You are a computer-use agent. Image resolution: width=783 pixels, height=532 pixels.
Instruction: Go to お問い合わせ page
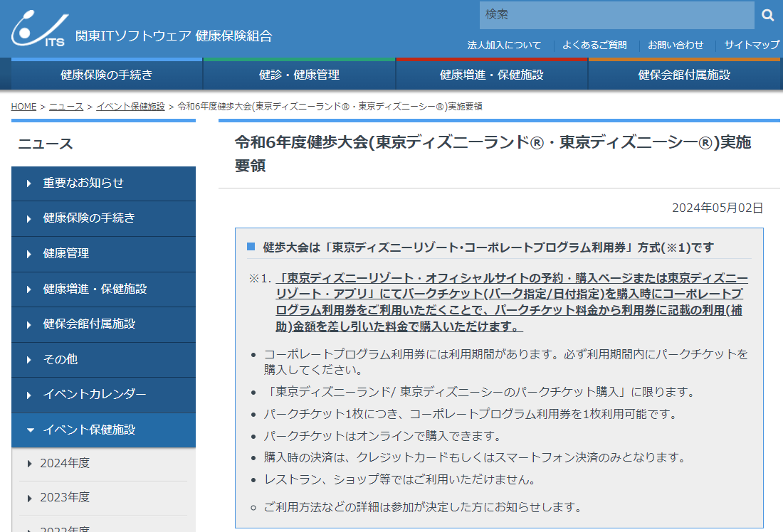click(x=676, y=45)
